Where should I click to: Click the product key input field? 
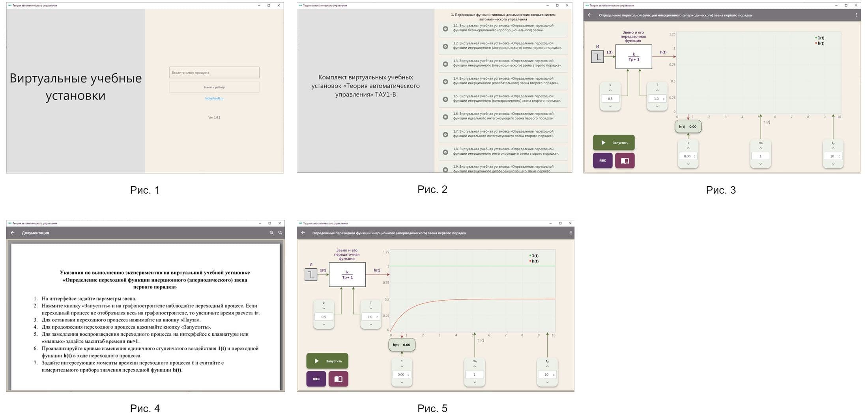214,72
